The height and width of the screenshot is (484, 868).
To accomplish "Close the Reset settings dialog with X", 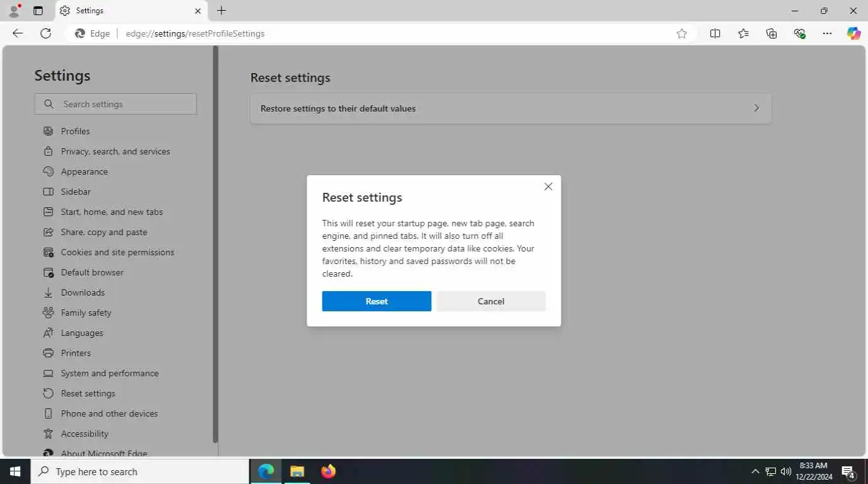I will coord(548,187).
